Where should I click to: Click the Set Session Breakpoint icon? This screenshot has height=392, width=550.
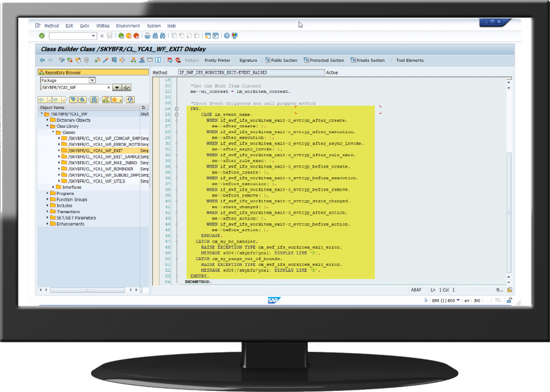(x=170, y=60)
